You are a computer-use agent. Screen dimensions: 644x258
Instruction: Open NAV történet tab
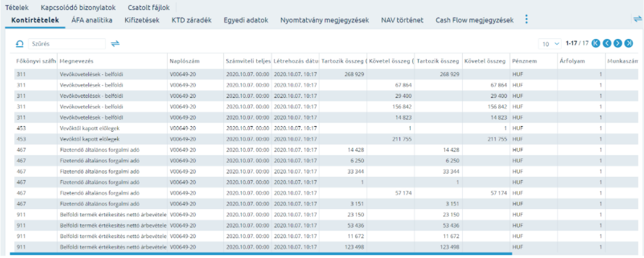pos(402,20)
